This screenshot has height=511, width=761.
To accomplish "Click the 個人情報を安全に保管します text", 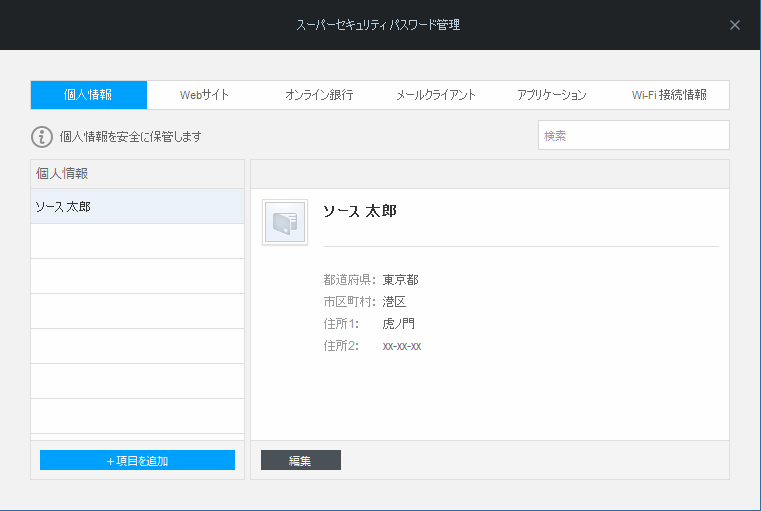I will coord(131,137).
